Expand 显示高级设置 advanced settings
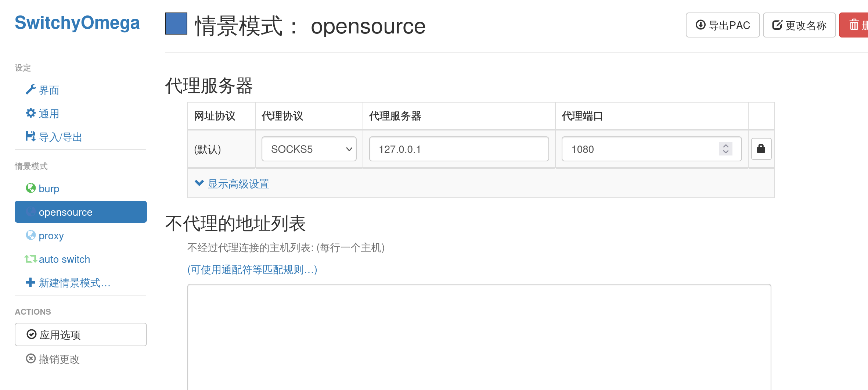This screenshot has height=390, width=868. (x=238, y=184)
